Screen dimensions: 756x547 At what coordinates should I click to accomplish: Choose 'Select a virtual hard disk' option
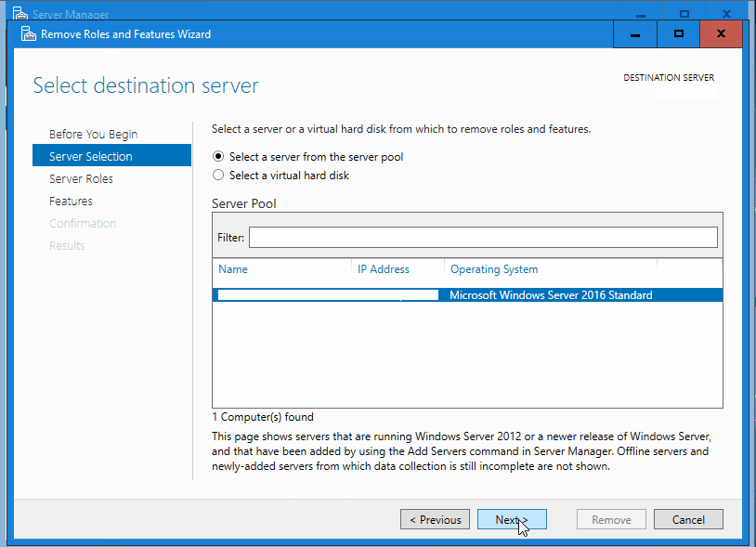coord(217,175)
